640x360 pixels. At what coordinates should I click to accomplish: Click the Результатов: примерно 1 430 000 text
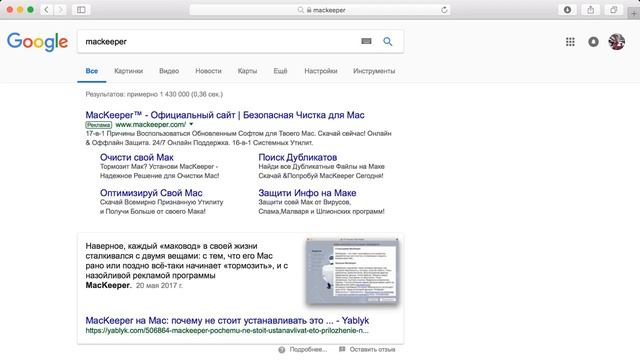click(154, 94)
